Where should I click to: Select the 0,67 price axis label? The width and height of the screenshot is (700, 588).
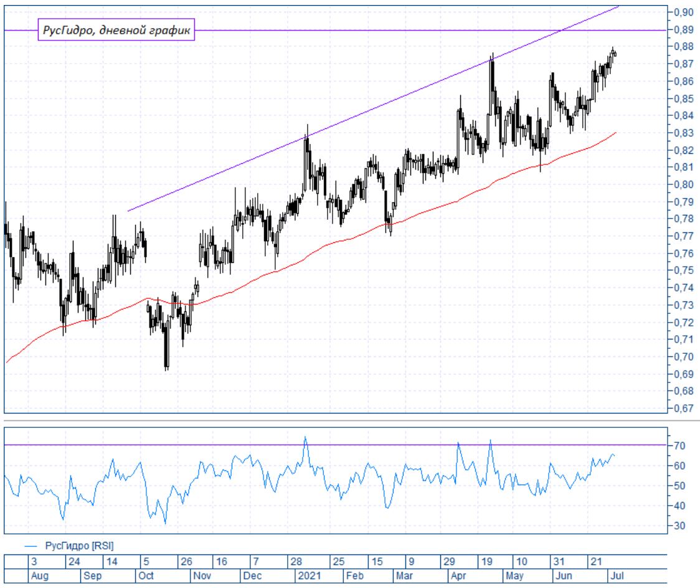pyautogui.click(x=683, y=408)
